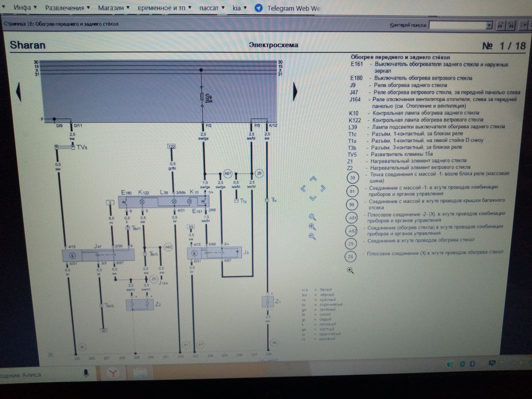Click the J164 legend entry
Image resolution: width=532 pixels, height=399 pixels.
[433, 103]
